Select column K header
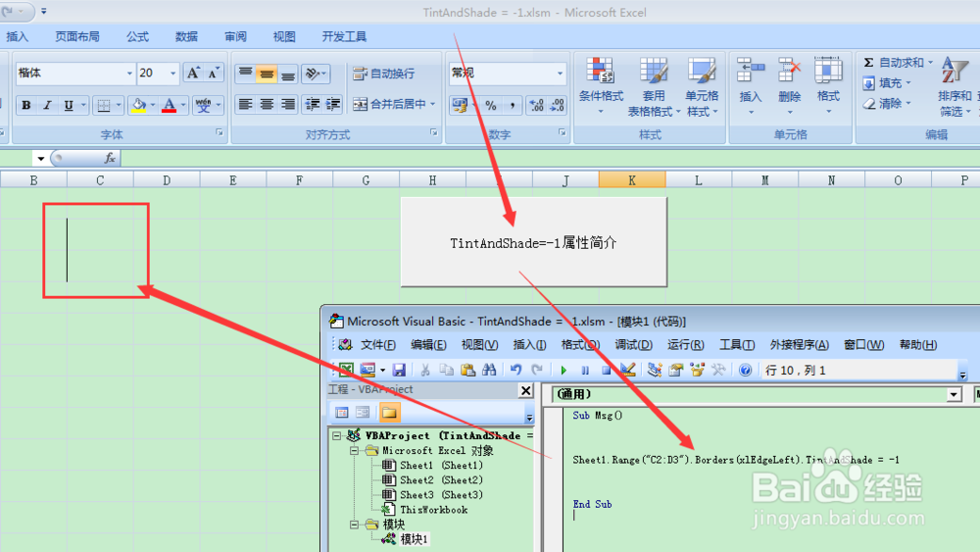The height and width of the screenshot is (552, 980). pyautogui.click(x=632, y=180)
